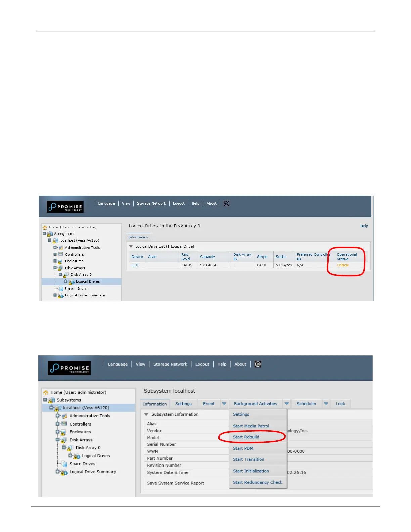411x532 pixels.
Task: Collapse the Logical Drive List disclosure triangle
Action: point(131,246)
